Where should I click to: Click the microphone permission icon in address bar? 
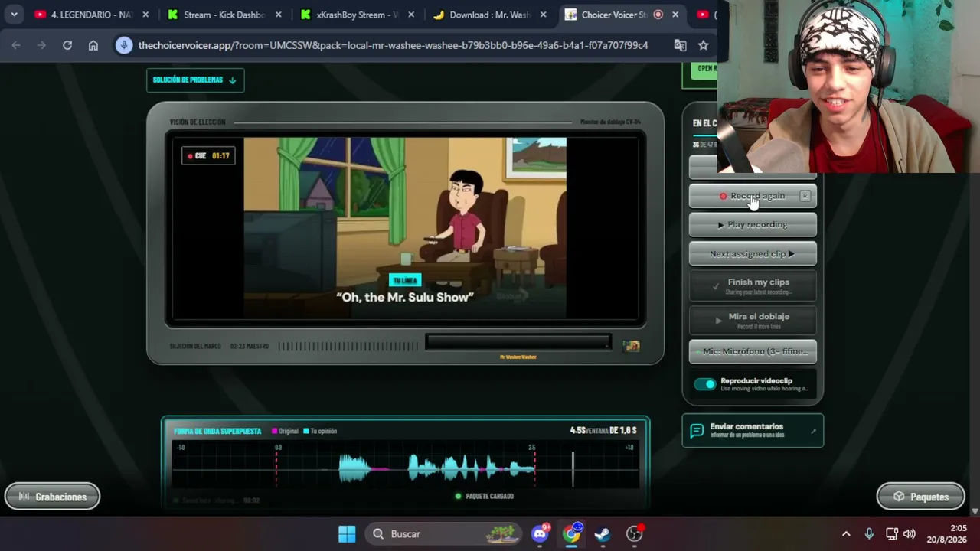tap(124, 45)
